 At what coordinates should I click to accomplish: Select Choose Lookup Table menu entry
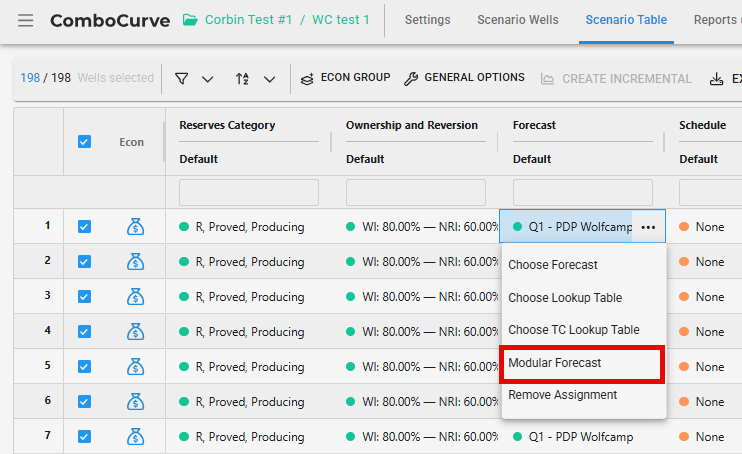565,298
